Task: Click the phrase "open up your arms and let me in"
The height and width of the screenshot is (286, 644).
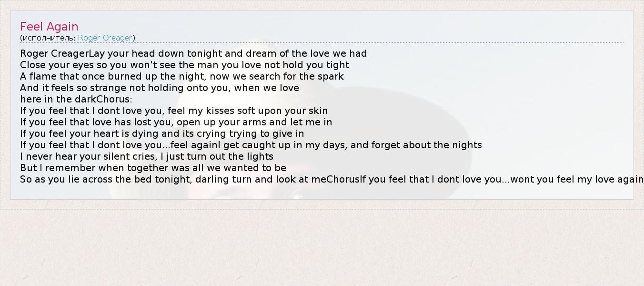Action: click(254, 122)
